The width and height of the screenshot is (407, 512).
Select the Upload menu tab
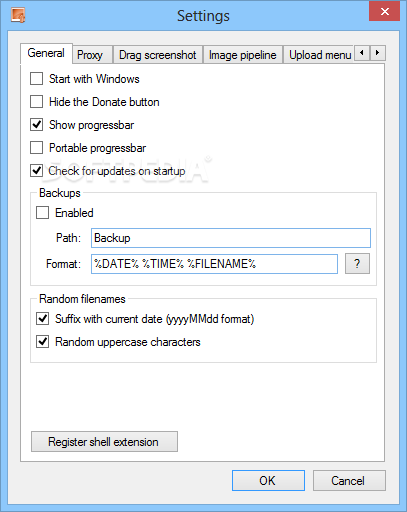[319, 55]
